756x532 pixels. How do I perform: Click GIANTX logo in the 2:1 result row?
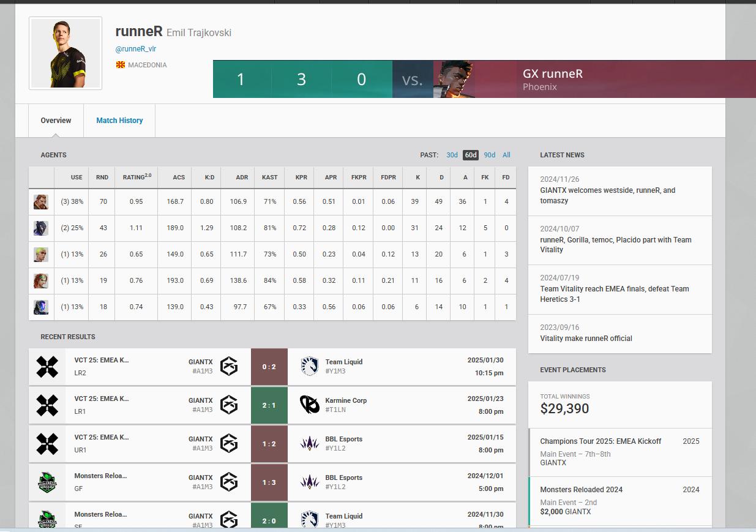pos(229,405)
